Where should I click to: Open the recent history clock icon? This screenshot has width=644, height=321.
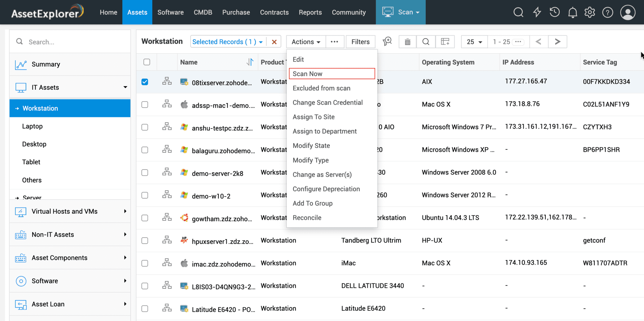pos(554,13)
